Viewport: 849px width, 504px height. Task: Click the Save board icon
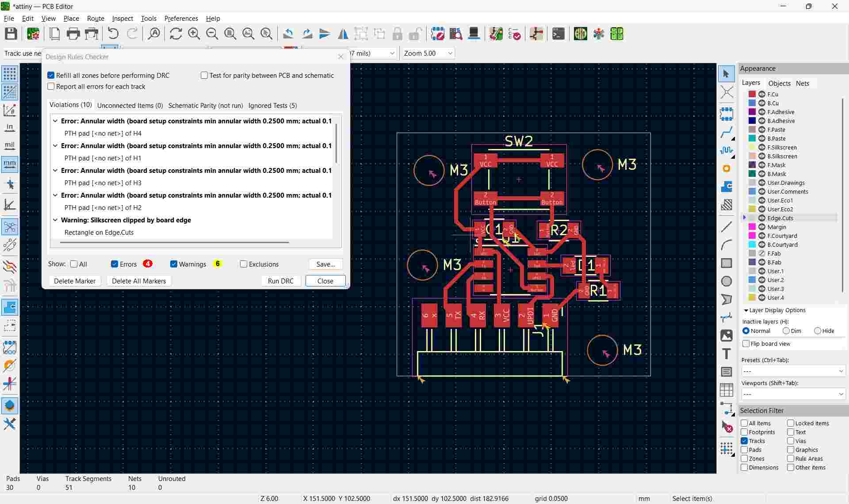tap(11, 34)
